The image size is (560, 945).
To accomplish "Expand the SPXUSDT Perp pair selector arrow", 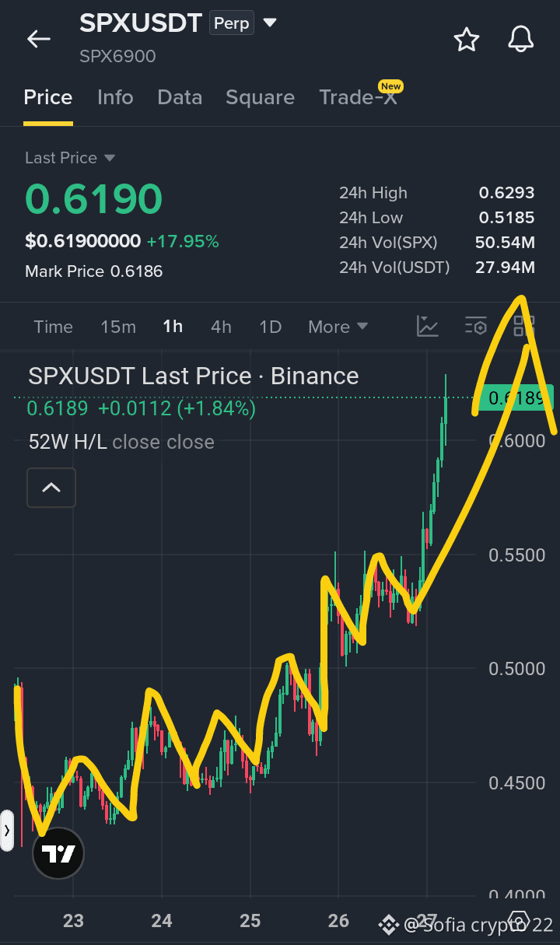I will tap(269, 23).
